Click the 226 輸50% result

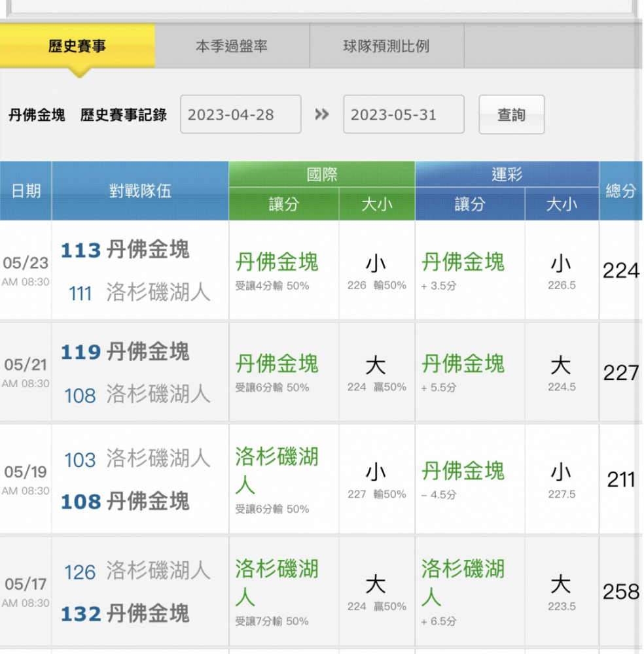(x=377, y=285)
